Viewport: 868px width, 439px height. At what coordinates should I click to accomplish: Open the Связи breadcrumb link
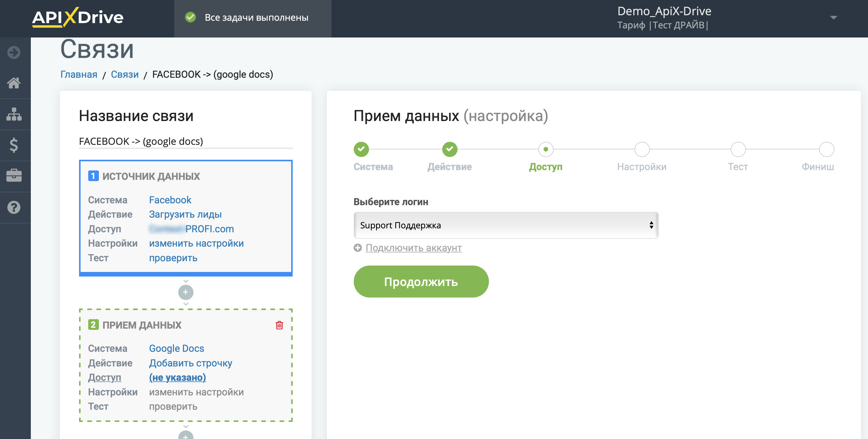pyautogui.click(x=125, y=74)
